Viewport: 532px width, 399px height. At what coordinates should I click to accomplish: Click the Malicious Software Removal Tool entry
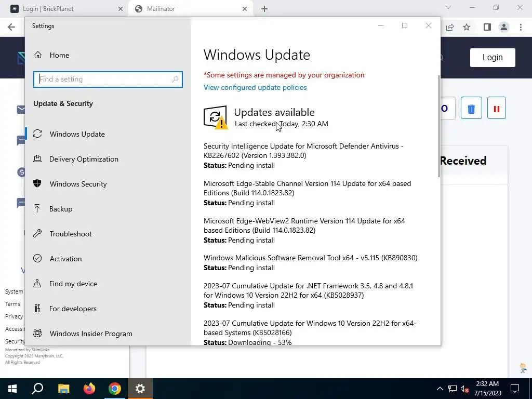click(311, 258)
